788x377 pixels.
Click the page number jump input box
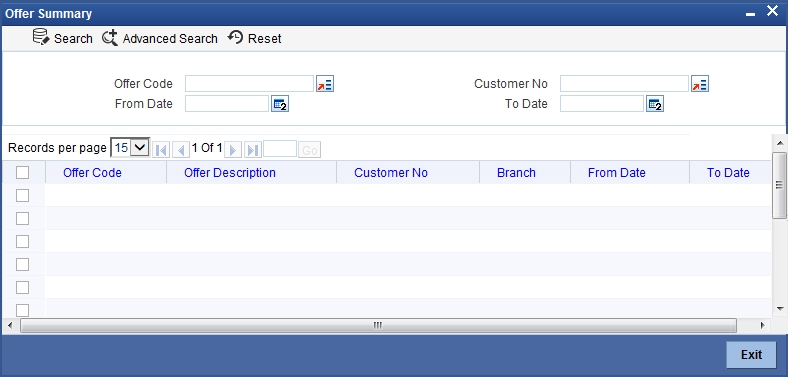coord(280,149)
